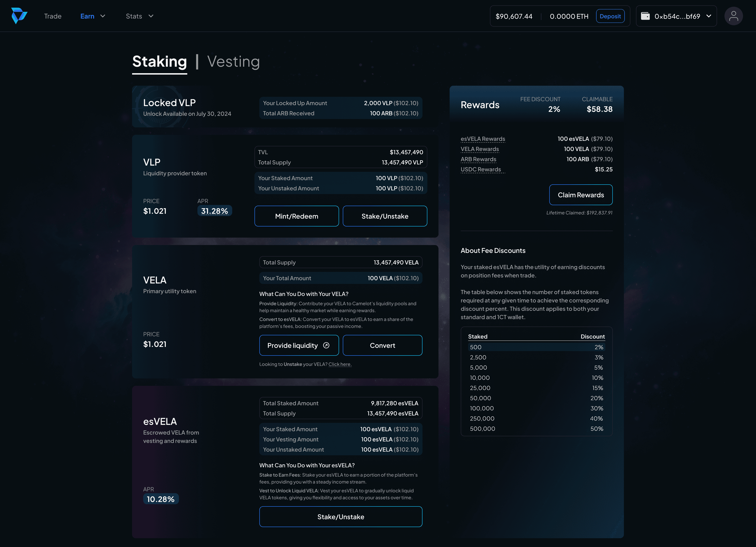Open the Trade page
Viewport: 756px width, 547px height.
pos(53,16)
